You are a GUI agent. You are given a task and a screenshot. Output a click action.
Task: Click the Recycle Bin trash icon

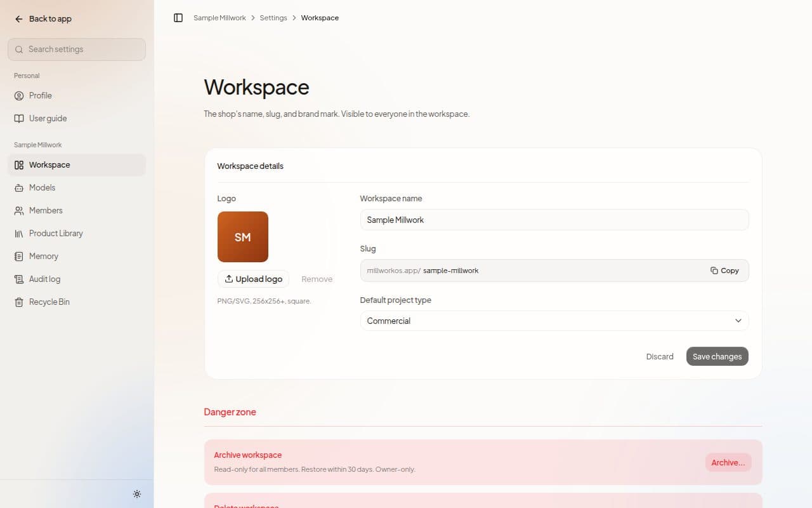point(19,302)
